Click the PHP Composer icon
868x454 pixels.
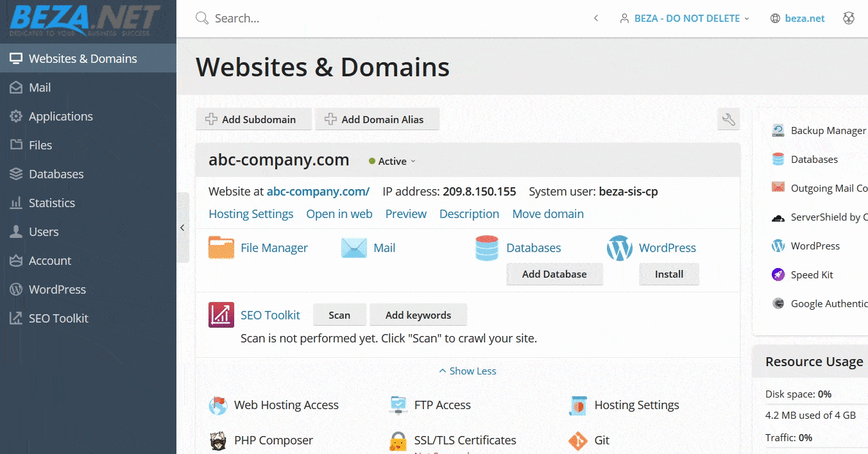218,441
